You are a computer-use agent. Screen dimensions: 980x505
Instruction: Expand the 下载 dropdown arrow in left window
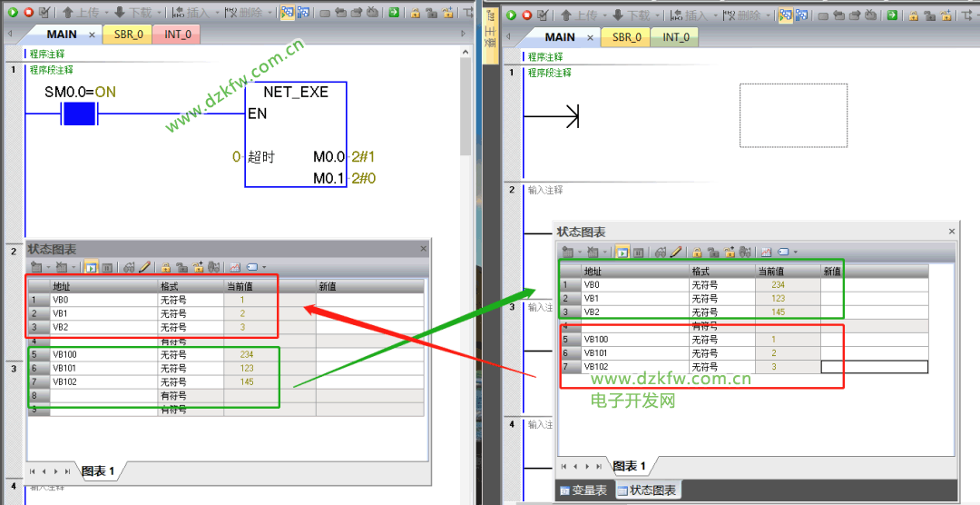coord(160,13)
